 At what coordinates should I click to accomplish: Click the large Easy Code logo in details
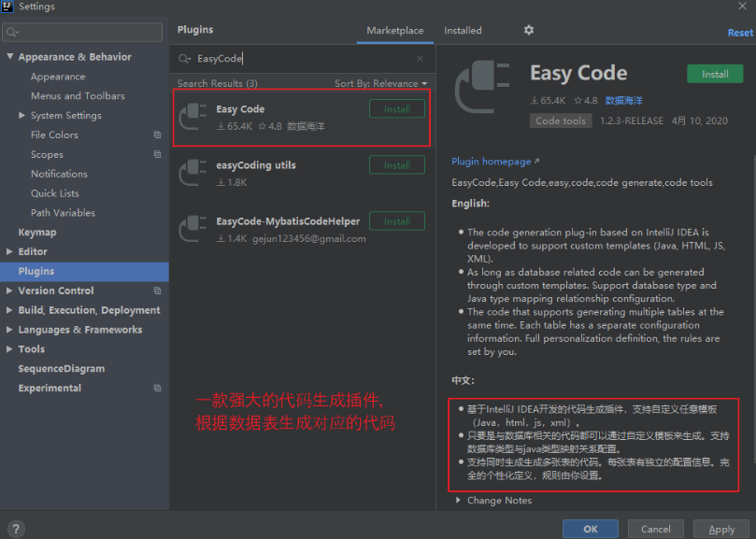482,87
